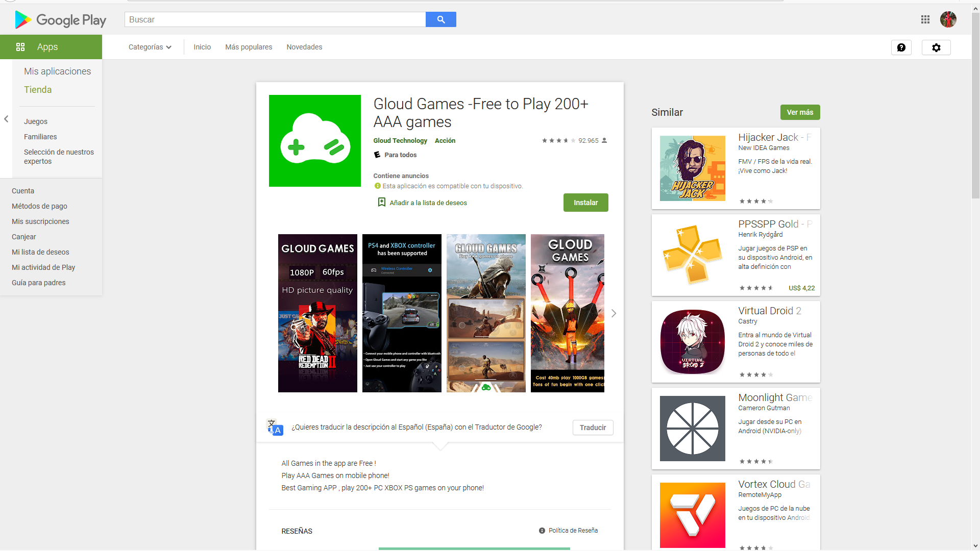The height and width of the screenshot is (551, 980).
Task: Open Mis suscripciones
Action: (40, 221)
